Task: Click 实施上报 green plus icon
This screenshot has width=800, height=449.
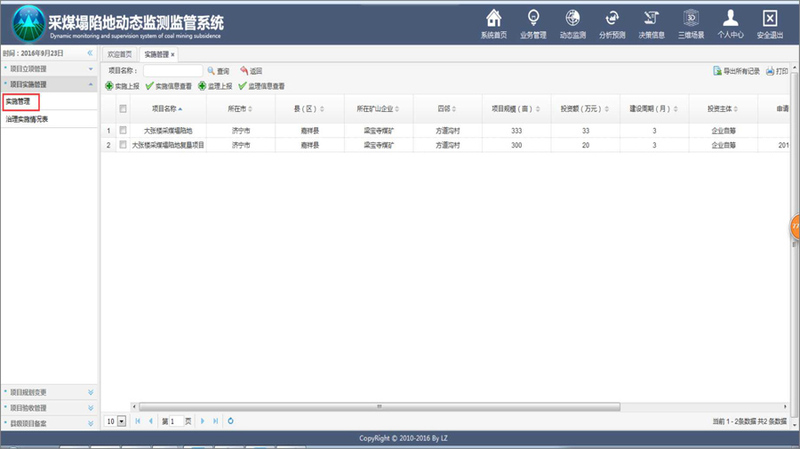Action: 109,86
